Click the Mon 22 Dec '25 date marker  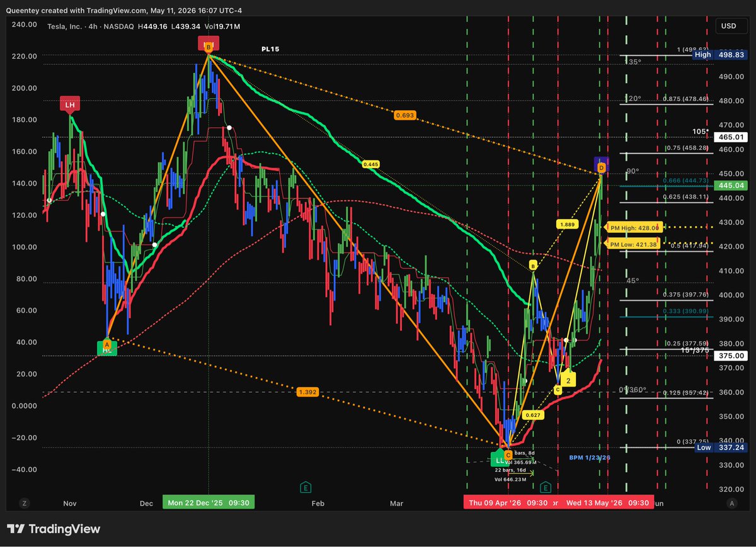click(x=209, y=503)
